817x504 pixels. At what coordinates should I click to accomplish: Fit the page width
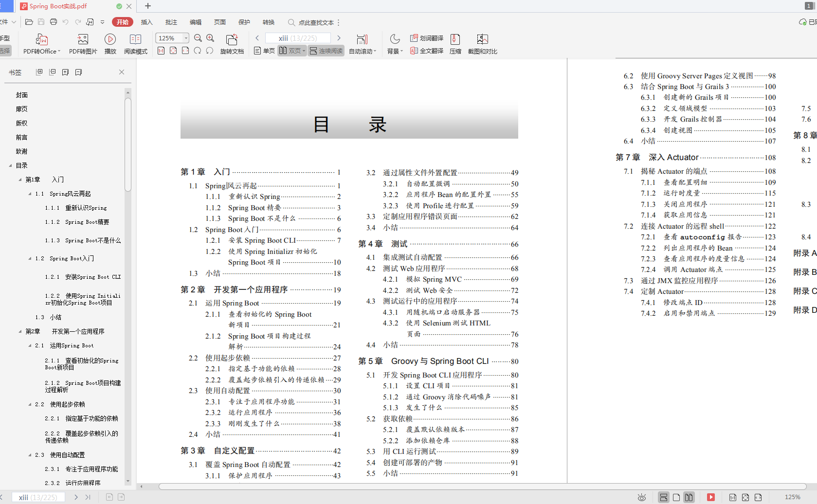pos(185,51)
